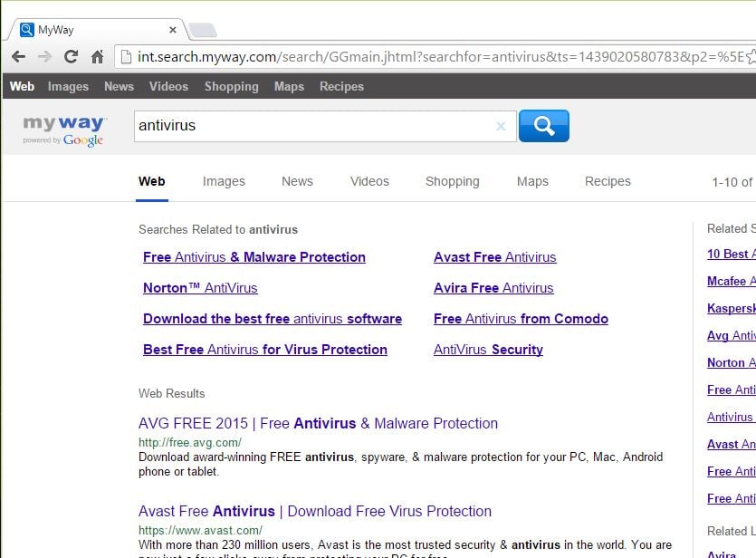Close the MyWay browser tab
The image size is (756, 558).
[x=173, y=29]
